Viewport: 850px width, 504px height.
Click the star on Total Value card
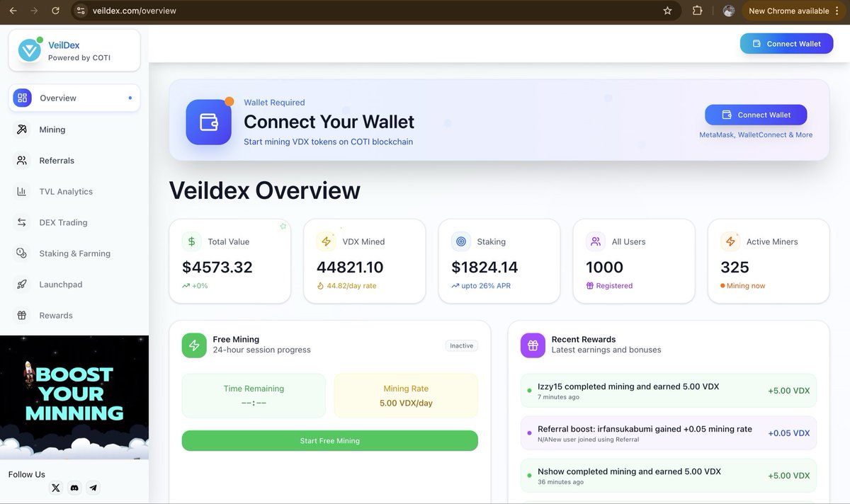pos(283,227)
